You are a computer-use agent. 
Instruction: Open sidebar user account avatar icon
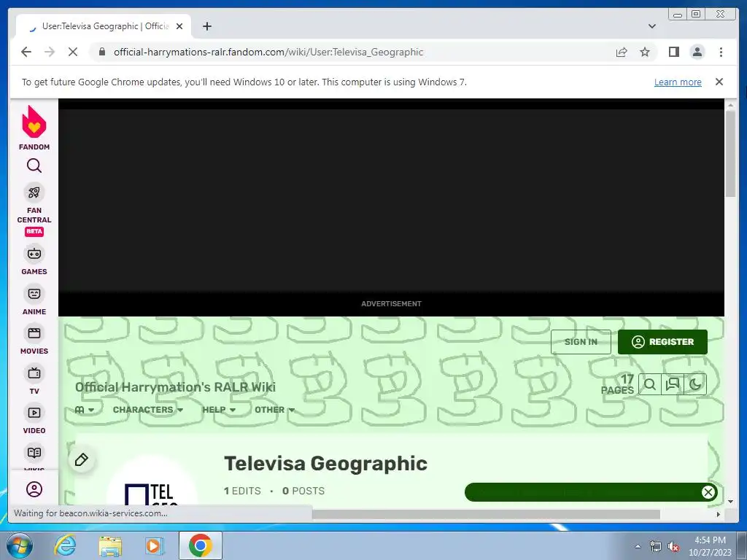[x=34, y=489]
